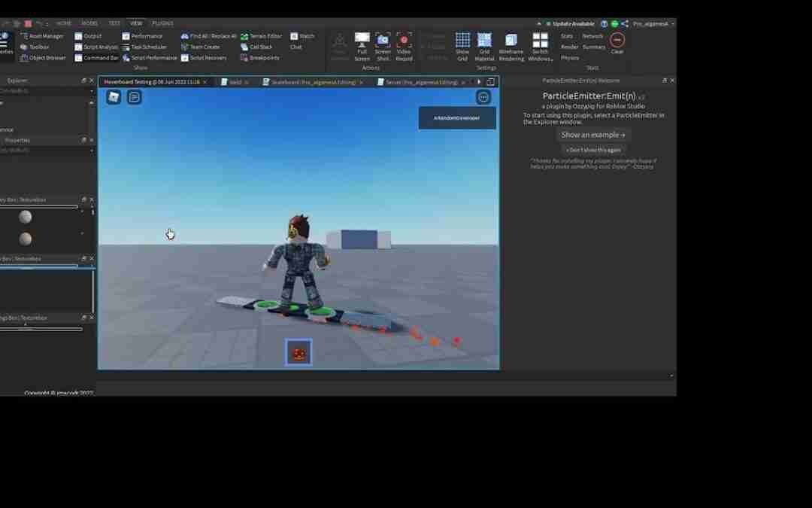
Task: Select the first texture sphere thumbnail
Action: tap(26, 217)
